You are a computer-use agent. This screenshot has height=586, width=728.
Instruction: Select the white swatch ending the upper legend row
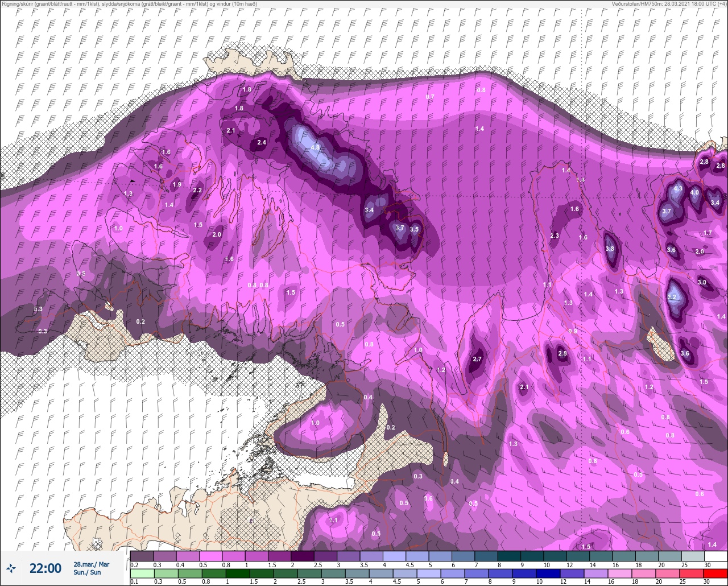(715, 556)
